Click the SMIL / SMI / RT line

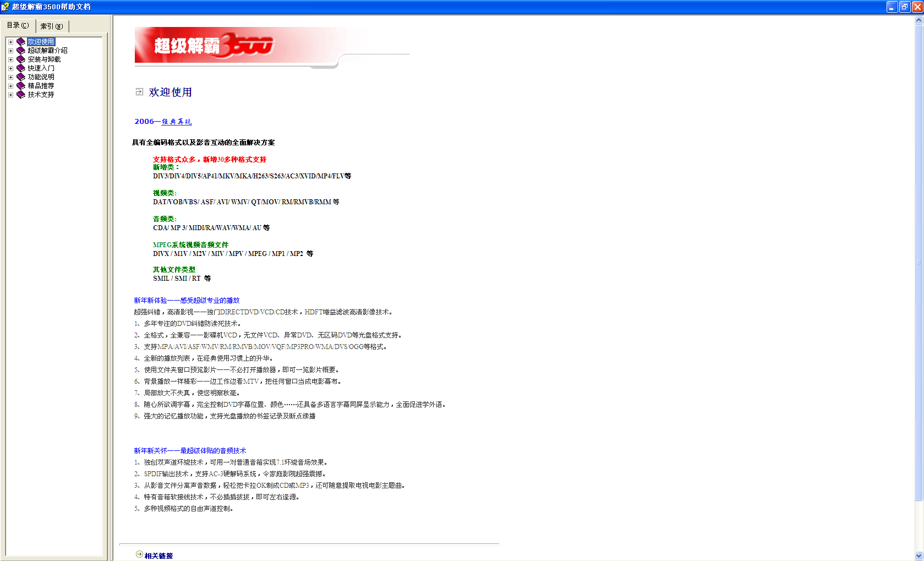(182, 279)
